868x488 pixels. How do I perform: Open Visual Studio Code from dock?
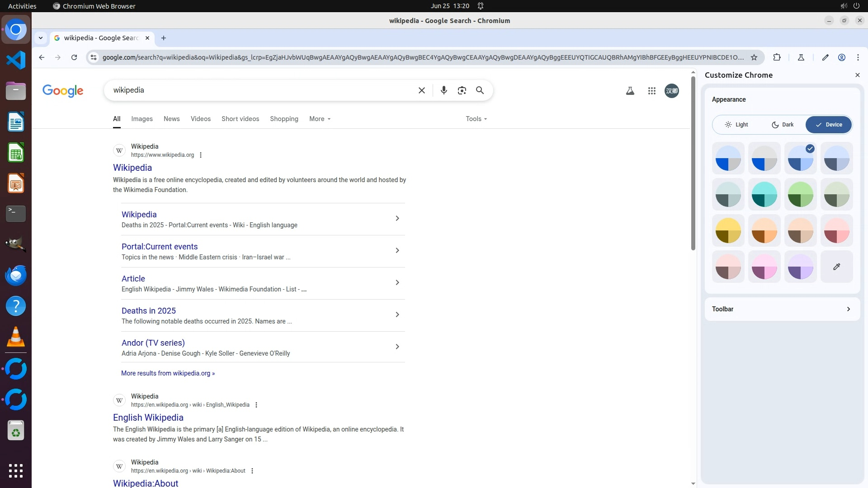click(x=16, y=60)
